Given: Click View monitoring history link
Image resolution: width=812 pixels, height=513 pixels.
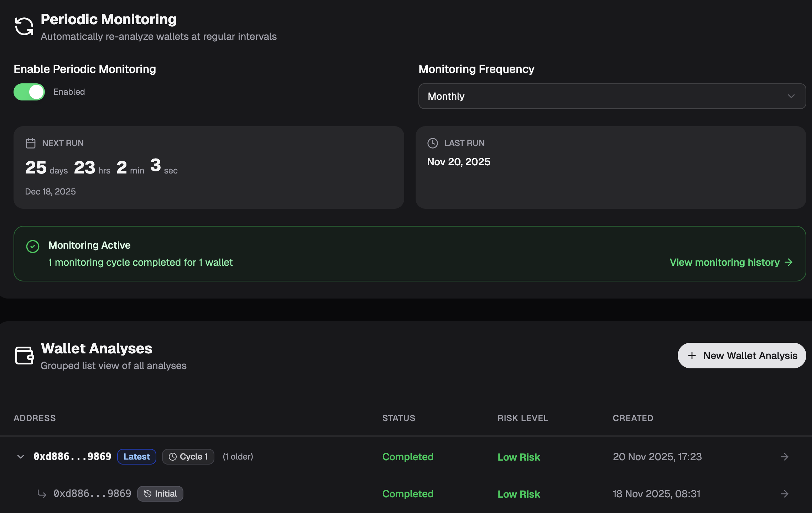Looking at the screenshot, I should pos(731,263).
